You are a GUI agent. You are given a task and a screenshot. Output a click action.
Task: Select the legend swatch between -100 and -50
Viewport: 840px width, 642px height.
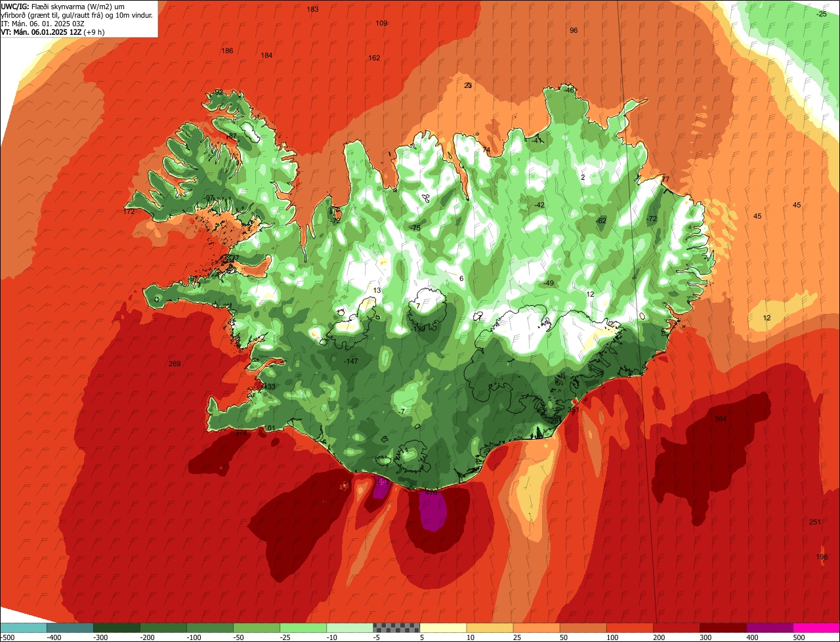(210, 627)
